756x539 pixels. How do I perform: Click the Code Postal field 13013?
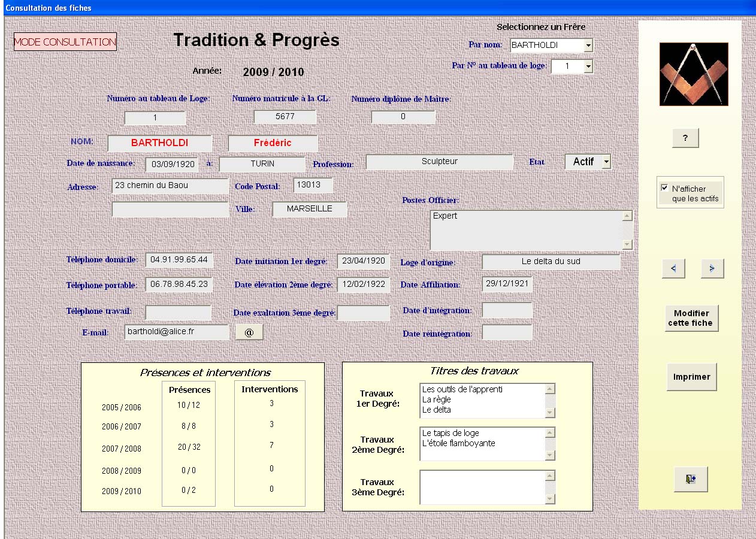pyautogui.click(x=313, y=185)
